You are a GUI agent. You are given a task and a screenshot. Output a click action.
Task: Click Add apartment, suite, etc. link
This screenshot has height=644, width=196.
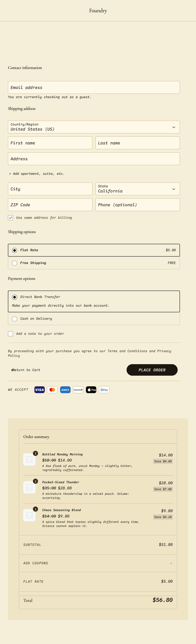[x=37, y=174]
